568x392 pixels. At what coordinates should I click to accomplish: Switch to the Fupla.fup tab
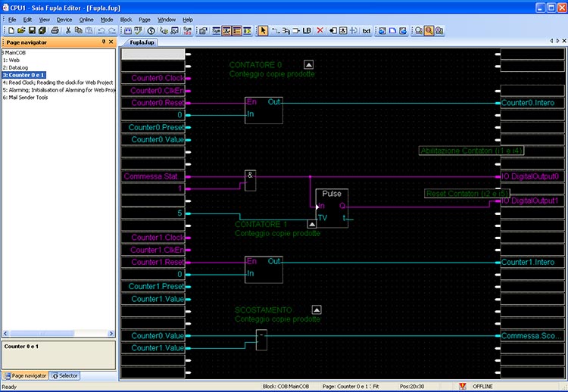tap(142, 42)
